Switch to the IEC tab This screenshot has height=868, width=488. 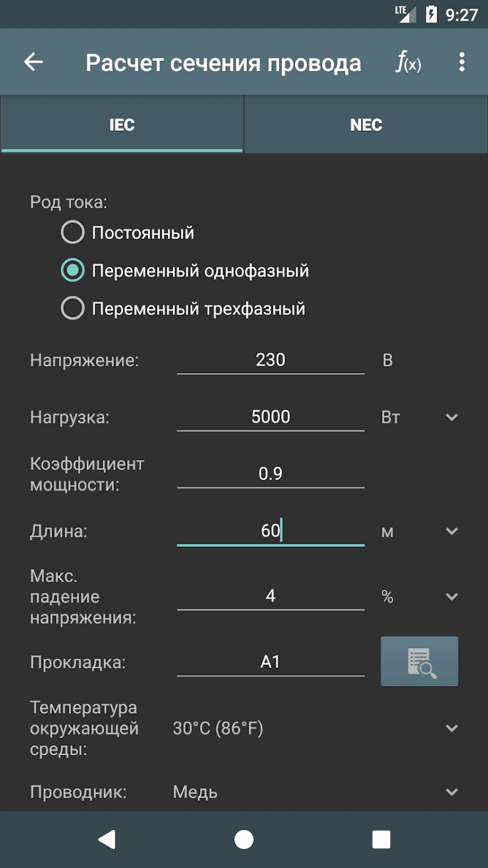(122, 124)
